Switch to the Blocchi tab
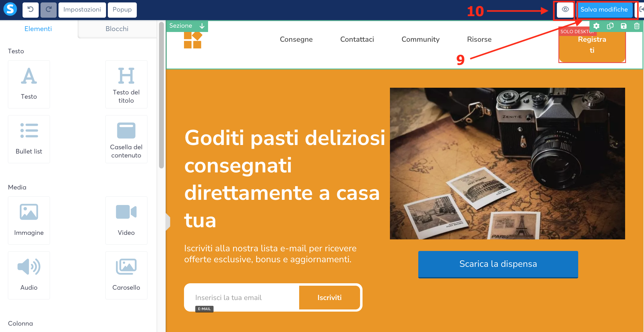This screenshot has width=644, height=332. [117, 29]
